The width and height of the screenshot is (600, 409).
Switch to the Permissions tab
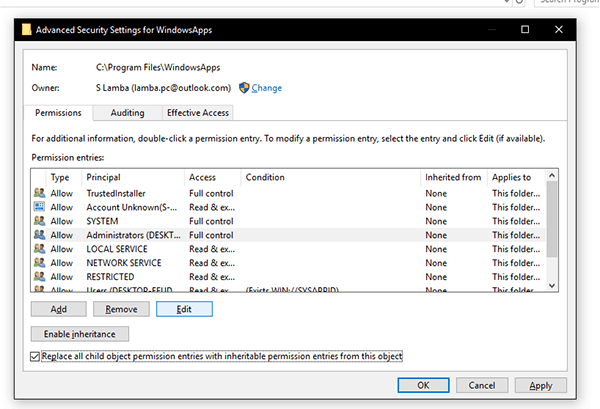(x=58, y=113)
